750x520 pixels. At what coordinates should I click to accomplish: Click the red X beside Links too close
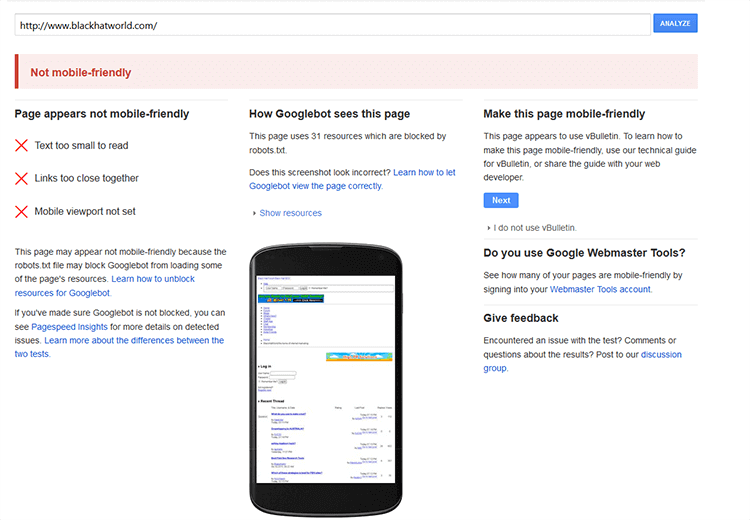pos(21,179)
